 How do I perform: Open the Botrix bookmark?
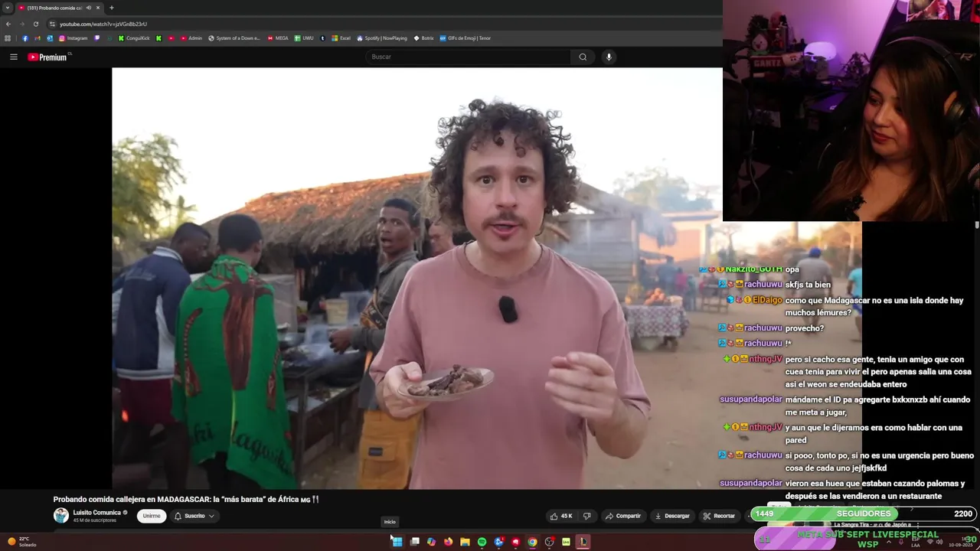point(423,38)
